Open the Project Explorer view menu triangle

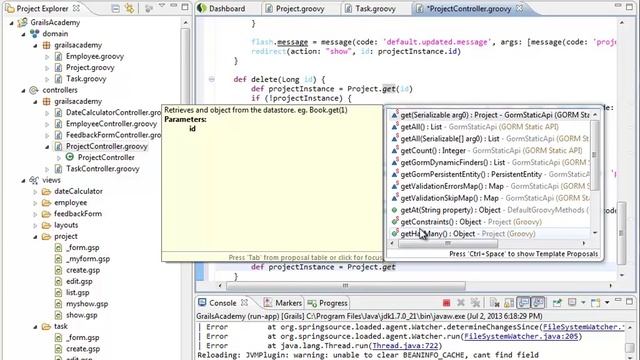(162, 6)
